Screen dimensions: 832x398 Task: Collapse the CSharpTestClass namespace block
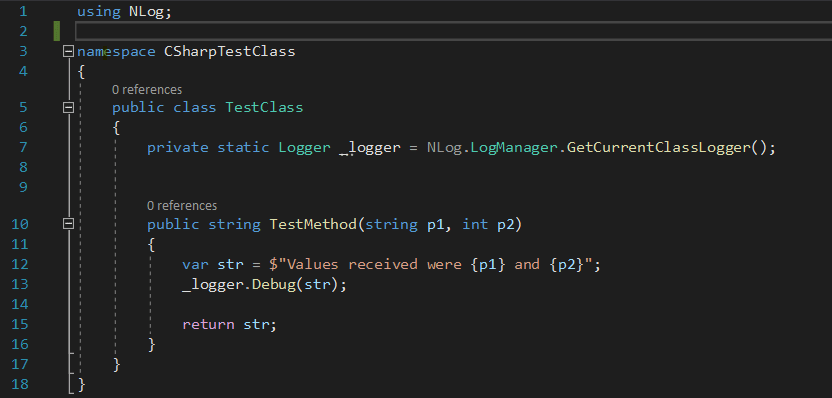(68, 51)
